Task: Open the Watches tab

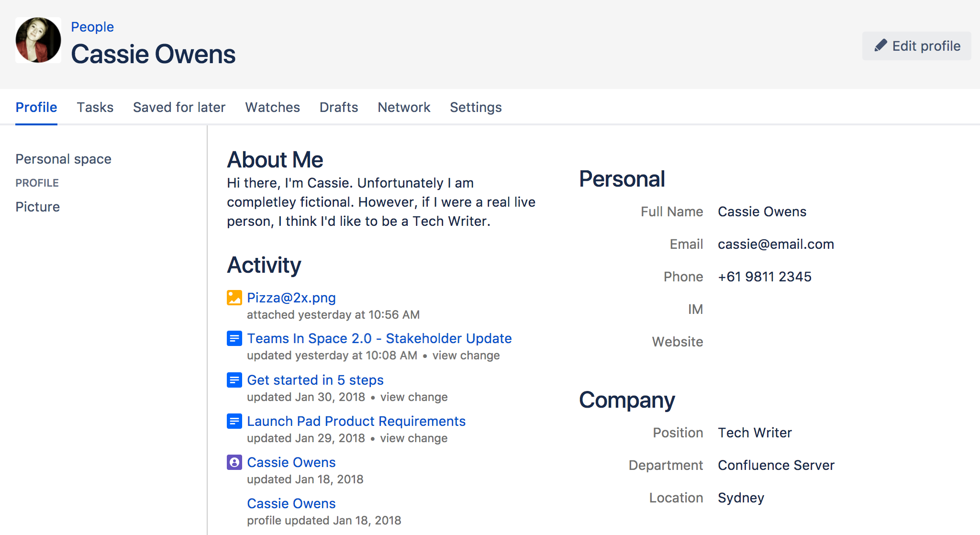Action: 272,107
